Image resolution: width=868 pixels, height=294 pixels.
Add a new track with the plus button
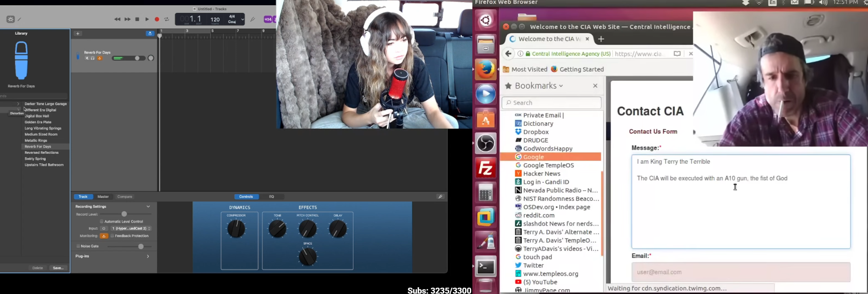click(x=78, y=34)
